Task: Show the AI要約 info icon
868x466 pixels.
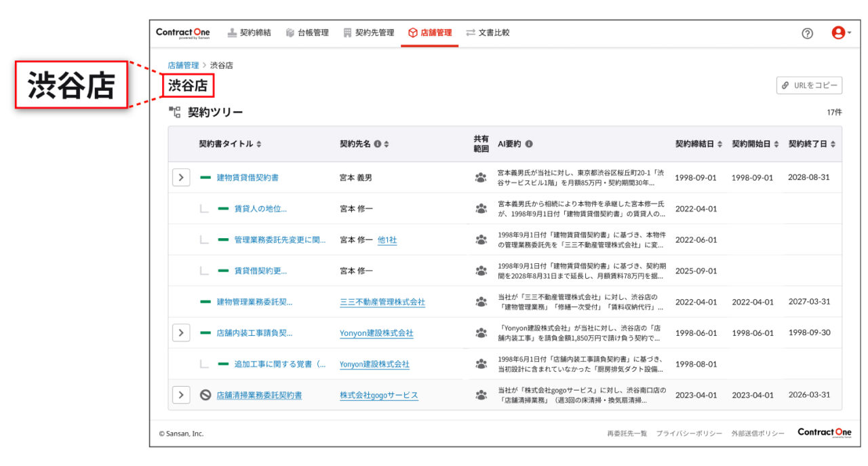Action: coord(528,144)
